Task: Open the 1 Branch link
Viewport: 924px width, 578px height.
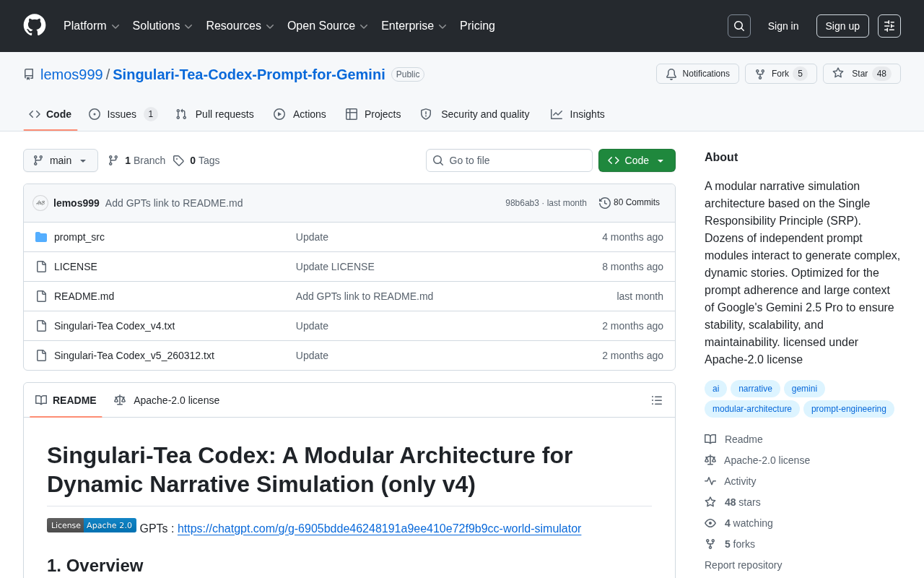Action: [136, 160]
